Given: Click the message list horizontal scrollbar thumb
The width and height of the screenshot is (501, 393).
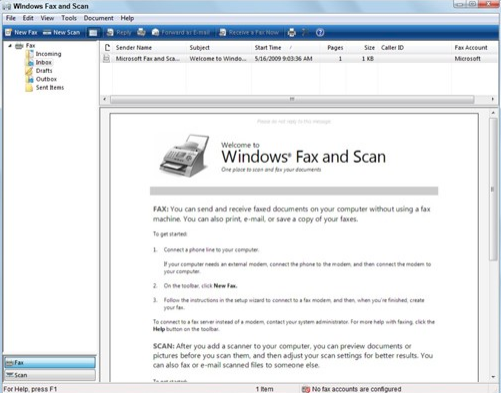Looking at the screenshot, I should 292,99.
